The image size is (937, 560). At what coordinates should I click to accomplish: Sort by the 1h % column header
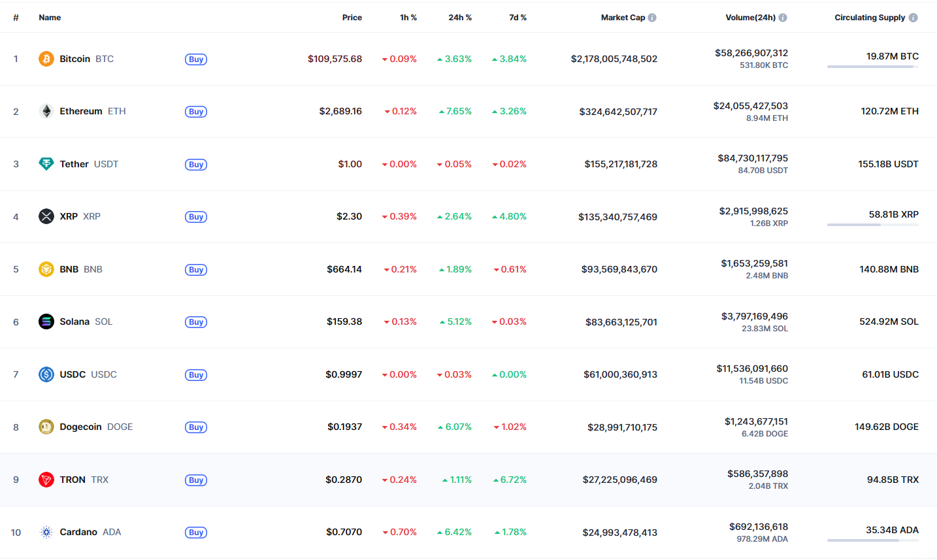click(408, 18)
